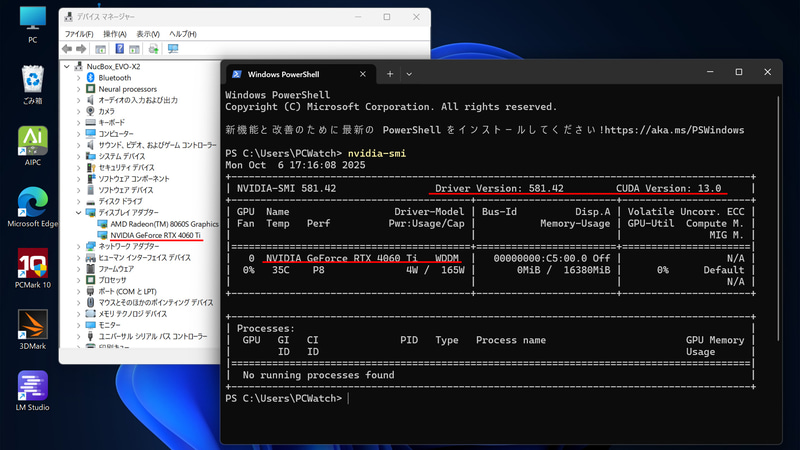Close the Windows PowerShell tab

(363, 74)
